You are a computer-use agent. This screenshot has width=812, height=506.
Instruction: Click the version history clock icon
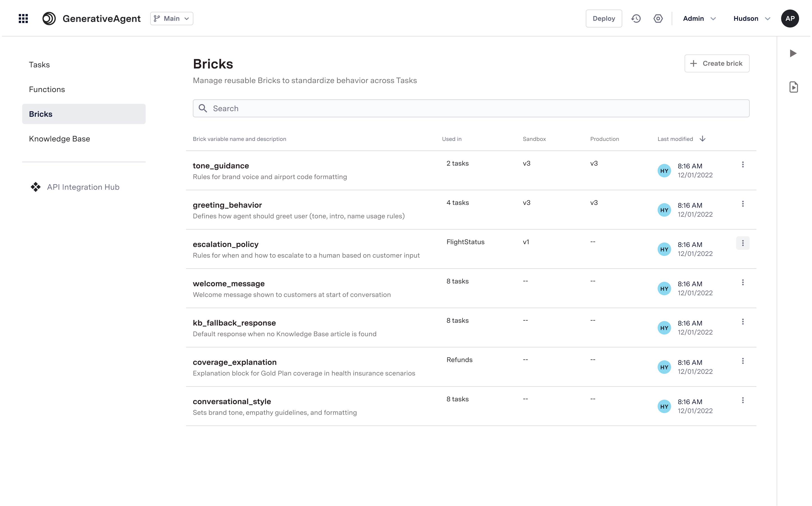click(636, 19)
